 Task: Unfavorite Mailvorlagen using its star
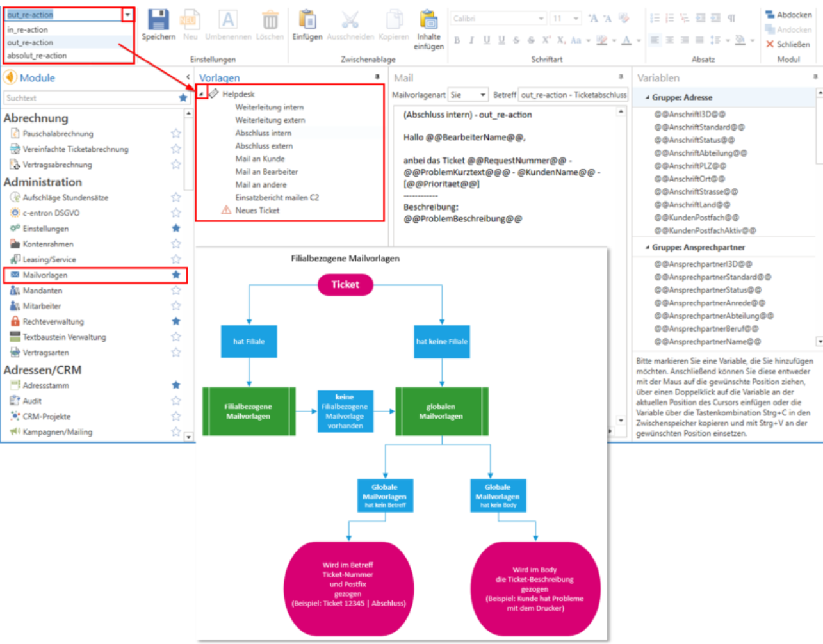pyautogui.click(x=175, y=275)
